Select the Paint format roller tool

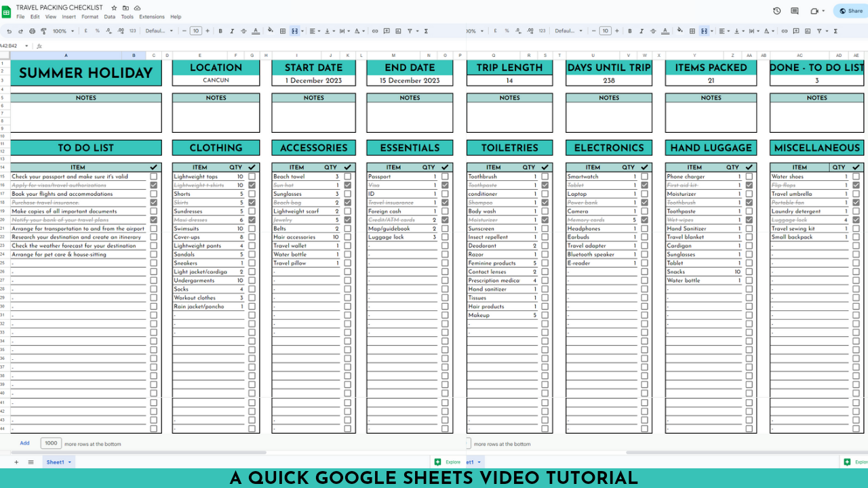pos(43,31)
